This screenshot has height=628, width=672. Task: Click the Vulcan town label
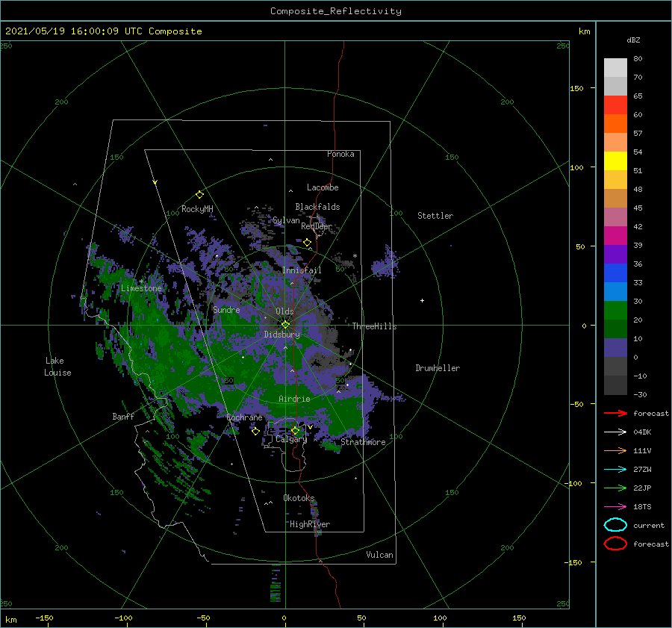pos(380,555)
